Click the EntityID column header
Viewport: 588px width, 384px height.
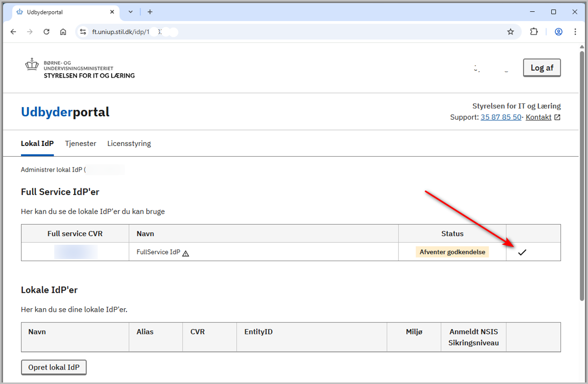pyautogui.click(x=312, y=337)
